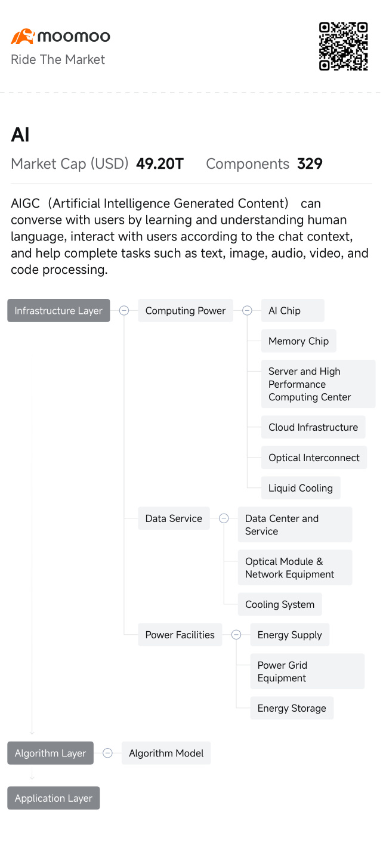This screenshot has width=383, height=868.
Task: Select Server and High Performance Computing Center
Action: (319, 384)
